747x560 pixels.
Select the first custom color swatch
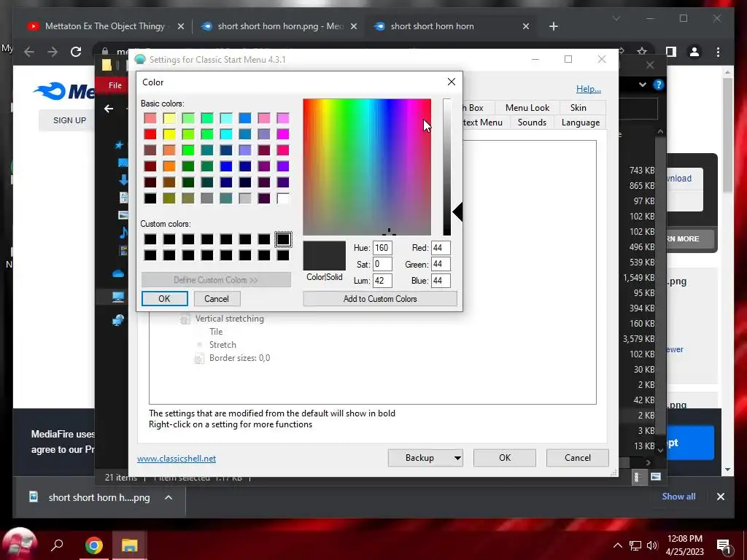(x=150, y=239)
